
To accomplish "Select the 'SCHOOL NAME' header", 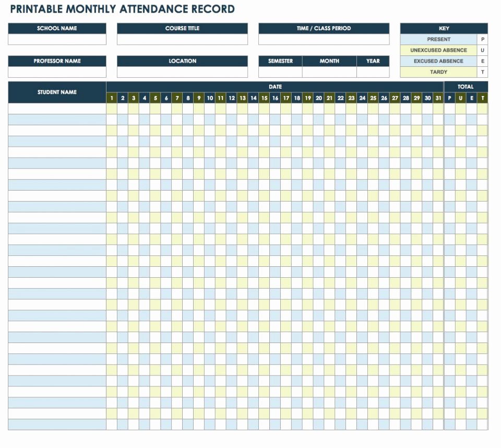I will (x=57, y=29).
